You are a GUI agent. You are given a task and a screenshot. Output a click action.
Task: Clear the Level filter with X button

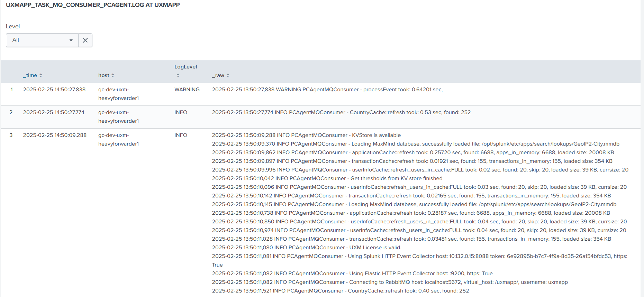[x=85, y=40]
